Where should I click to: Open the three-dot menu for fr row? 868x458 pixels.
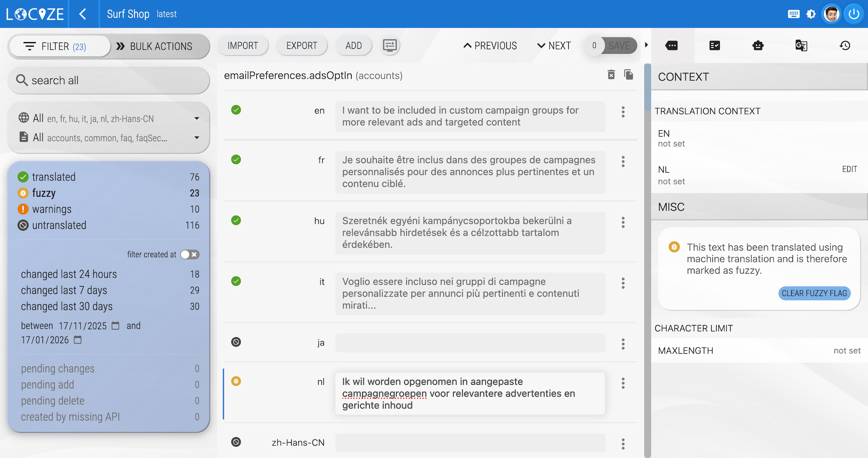point(623,161)
